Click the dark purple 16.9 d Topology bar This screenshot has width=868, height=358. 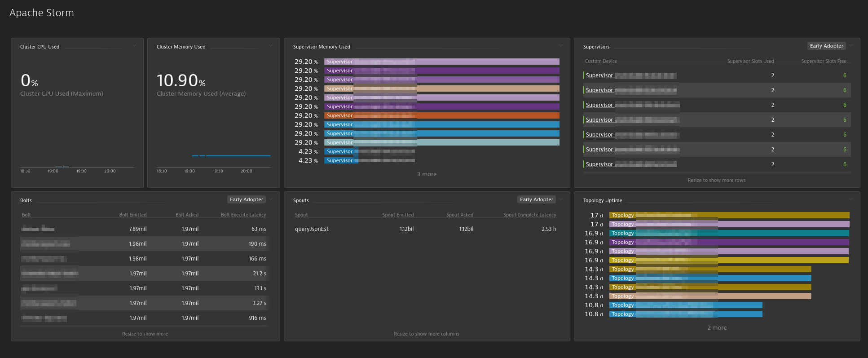point(729,242)
